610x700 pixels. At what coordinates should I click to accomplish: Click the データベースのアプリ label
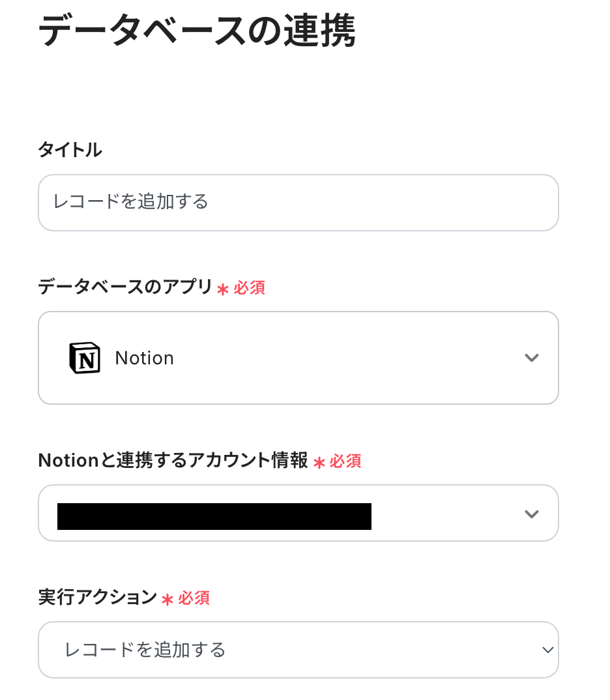coord(125,287)
